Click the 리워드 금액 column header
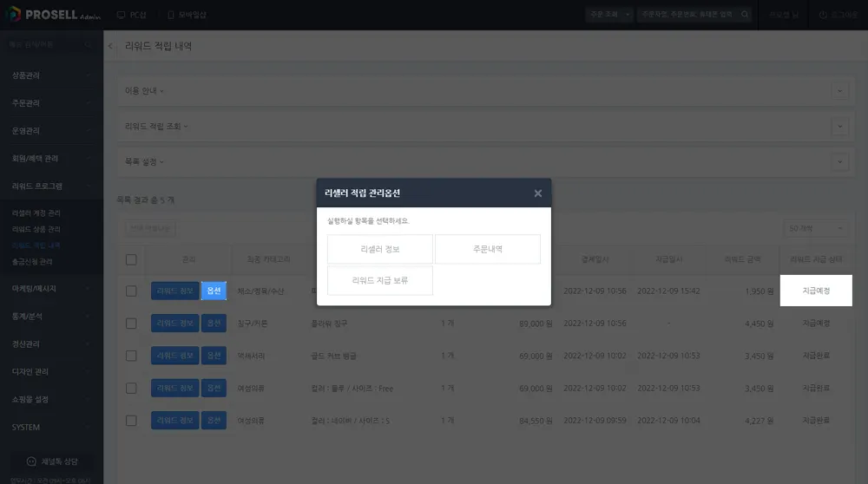Viewport: 868px width, 484px height. [742, 259]
